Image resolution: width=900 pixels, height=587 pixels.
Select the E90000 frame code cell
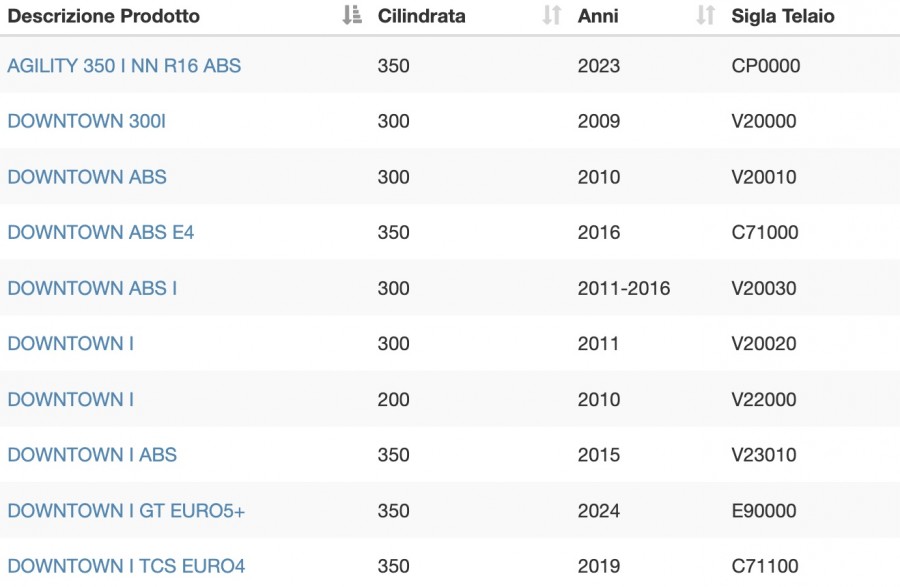tap(764, 511)
